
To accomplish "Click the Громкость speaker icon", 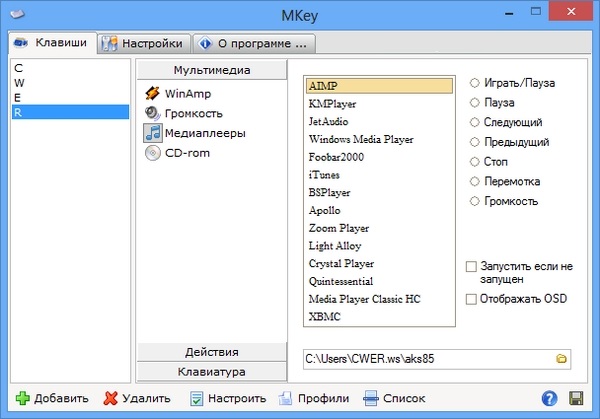I will point(152,113).
